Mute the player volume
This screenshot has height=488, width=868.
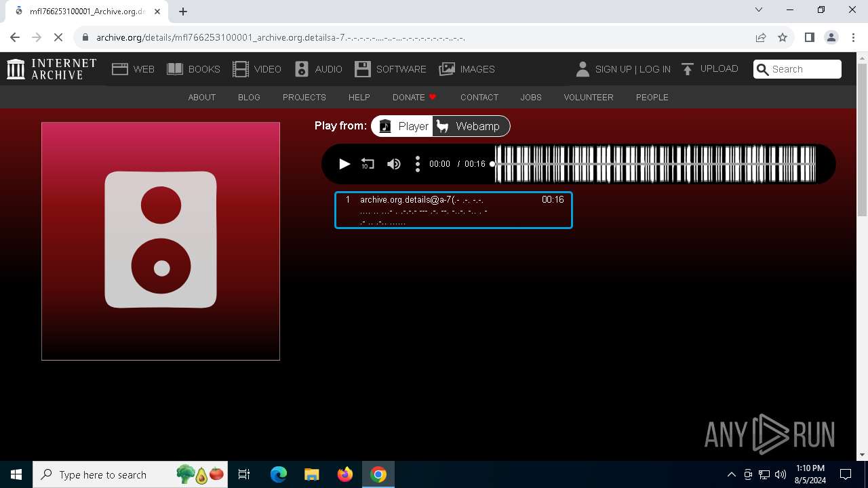[x=394, y=164]
